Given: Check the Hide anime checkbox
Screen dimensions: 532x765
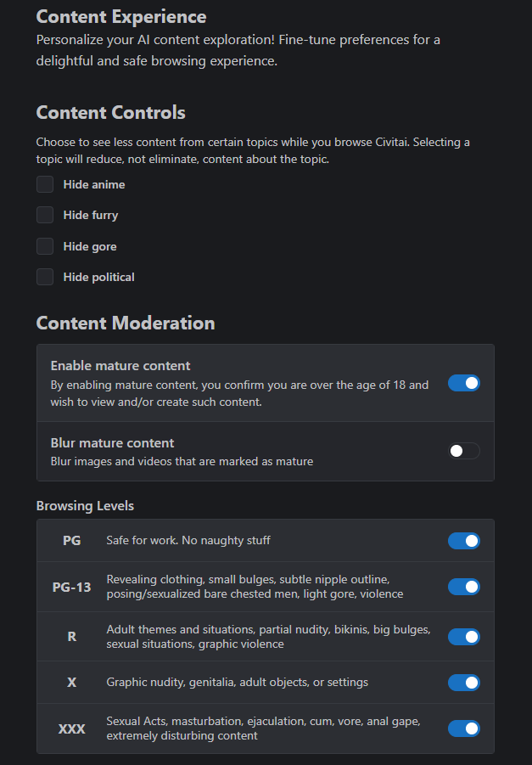Looking at the screenshot, I should 45,184.
